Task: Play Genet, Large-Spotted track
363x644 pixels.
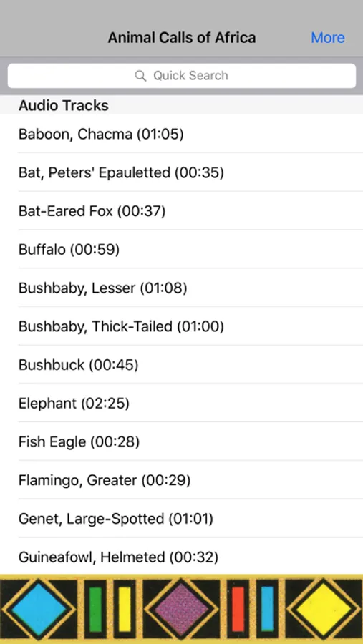Action: coord(181,518)
